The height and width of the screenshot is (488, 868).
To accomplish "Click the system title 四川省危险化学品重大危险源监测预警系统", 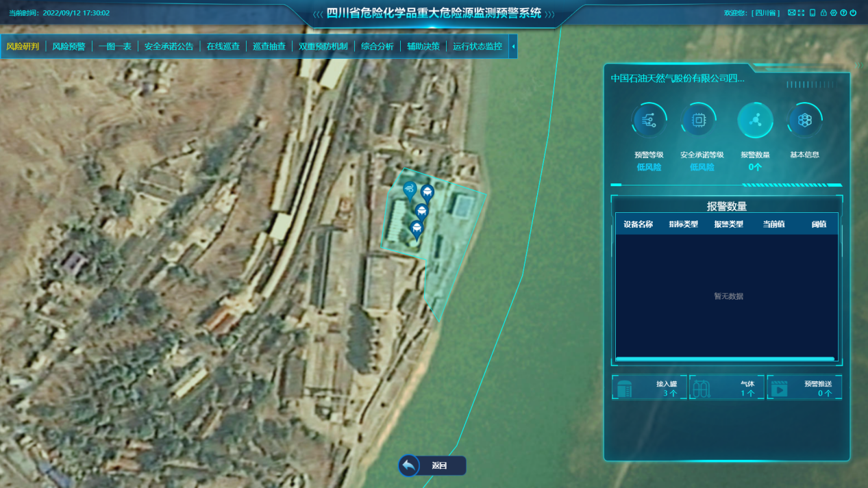I will (434, 13).
